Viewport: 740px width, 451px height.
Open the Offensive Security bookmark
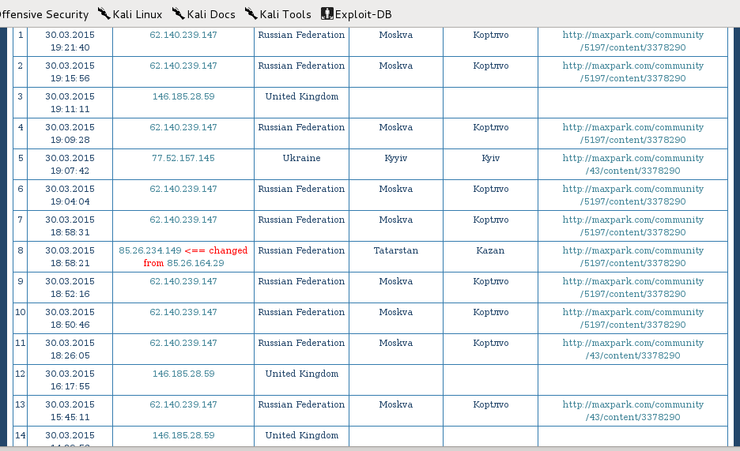(44, 15)
